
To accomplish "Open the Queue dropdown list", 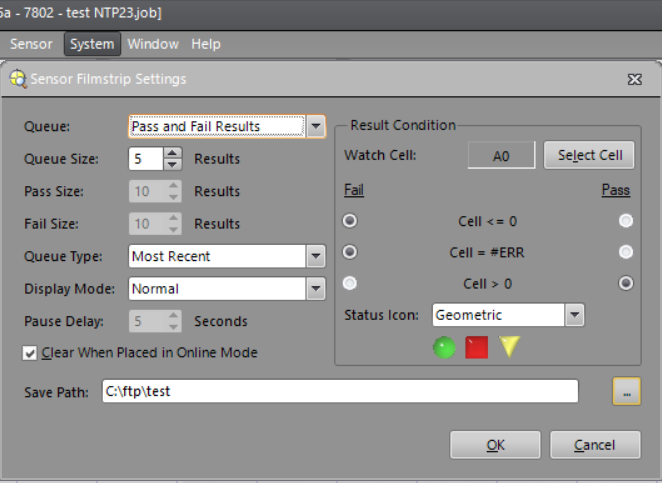I will (315, 126).
